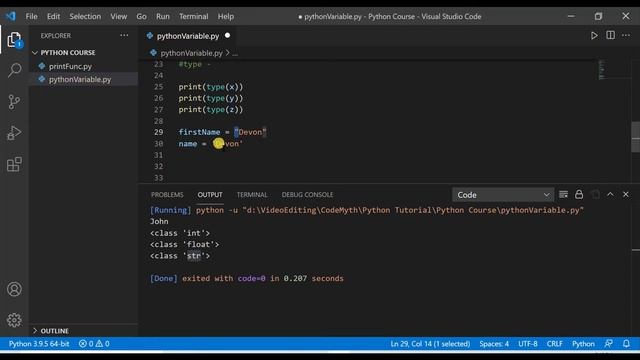Screen dimensions: 640x360
Task: Click the EXPLORER panel title
Action: pos(56,36)
